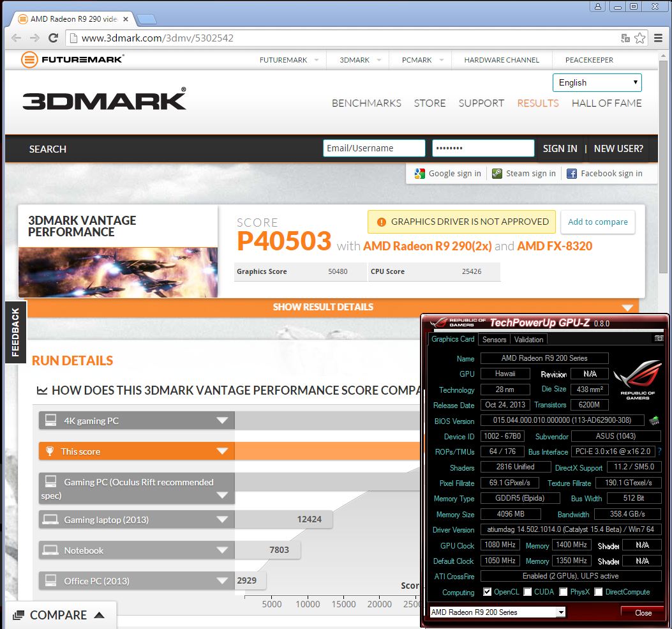
Task: Click the trophy icon on This score
Action: [x=50, y=451]
